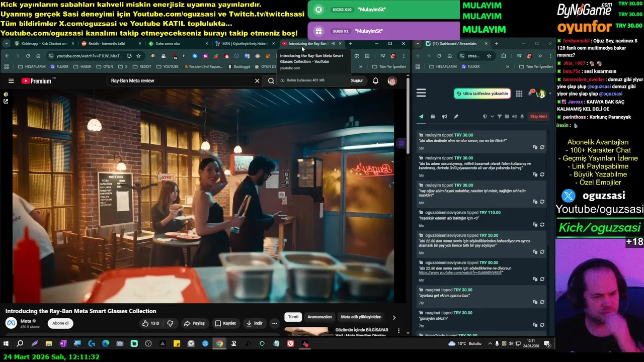Reload the YouTube browser page
This screenshot has width=644, height=362.
pos(28,56)
